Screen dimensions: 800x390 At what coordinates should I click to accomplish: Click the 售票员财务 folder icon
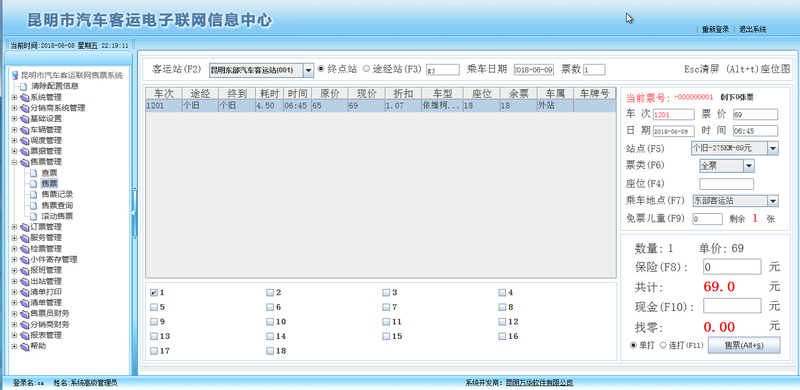click(24, 313)
